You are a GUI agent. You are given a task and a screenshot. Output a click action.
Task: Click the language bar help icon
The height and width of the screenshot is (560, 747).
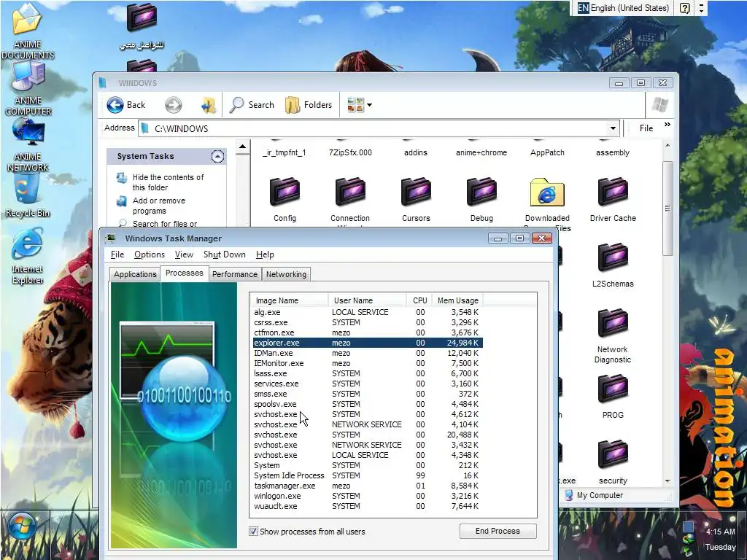tap(684, 8)
